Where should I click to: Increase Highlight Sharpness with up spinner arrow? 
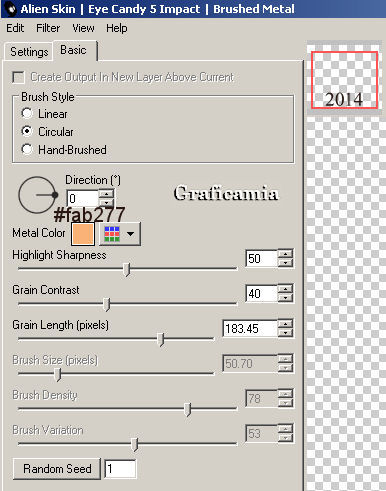(x=285, y=255)
